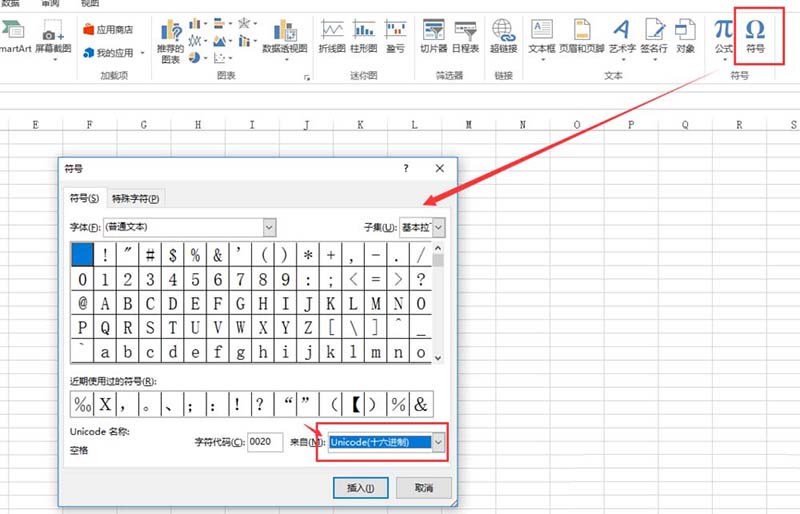Open 应用商店 app store
Screen dimensions: 800x514
point(108,30)
